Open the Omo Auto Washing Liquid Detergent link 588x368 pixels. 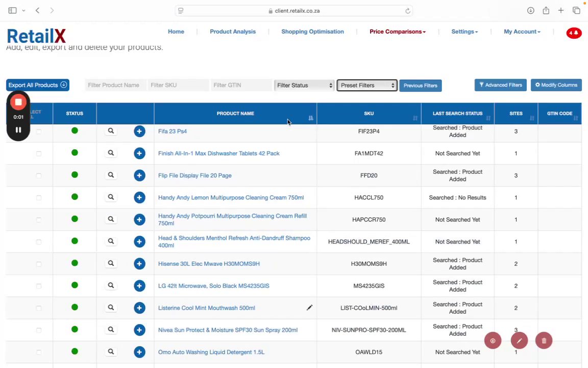[x=211, y=352]
